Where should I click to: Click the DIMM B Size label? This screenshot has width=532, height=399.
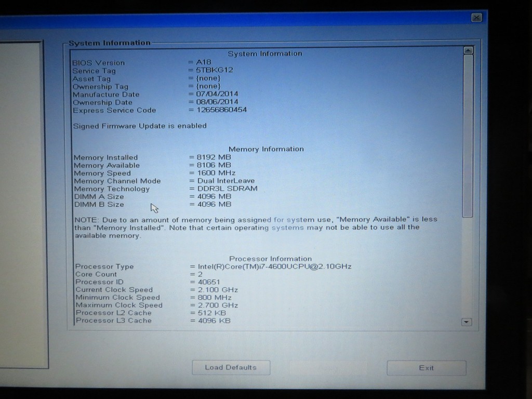99,205
